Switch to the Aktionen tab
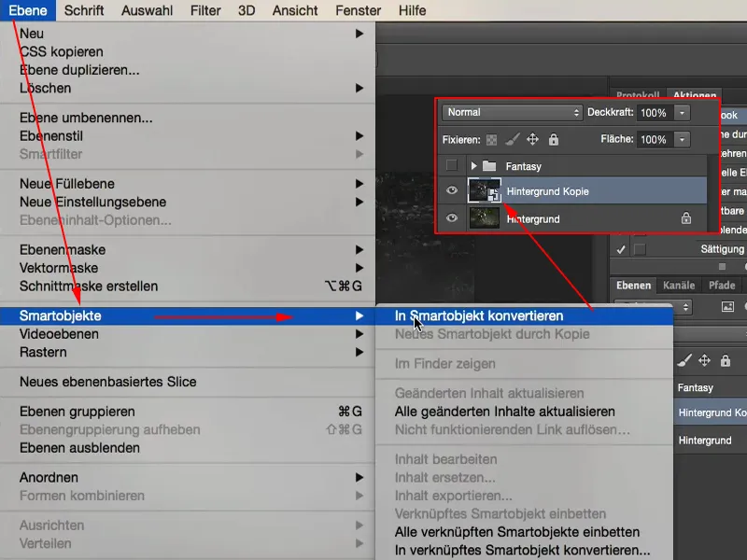 [695, 95]
